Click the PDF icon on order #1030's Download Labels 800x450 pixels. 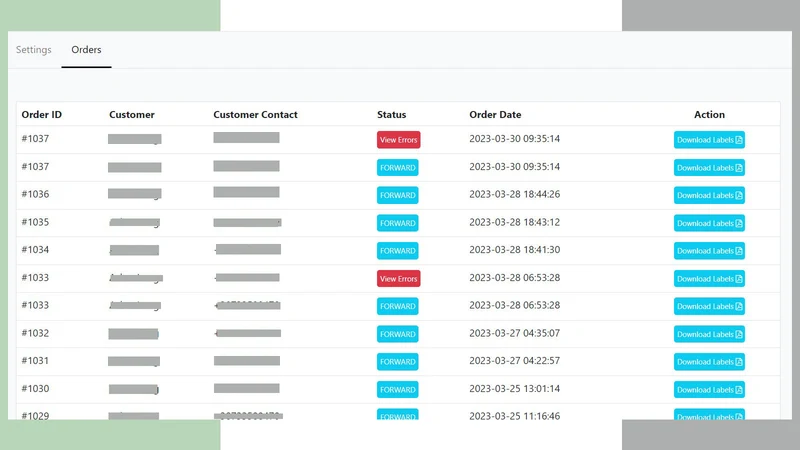click(x=739, y=390)
